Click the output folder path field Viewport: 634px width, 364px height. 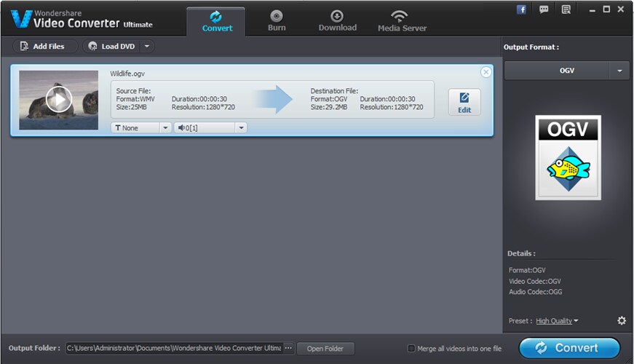tap(174, 348)
